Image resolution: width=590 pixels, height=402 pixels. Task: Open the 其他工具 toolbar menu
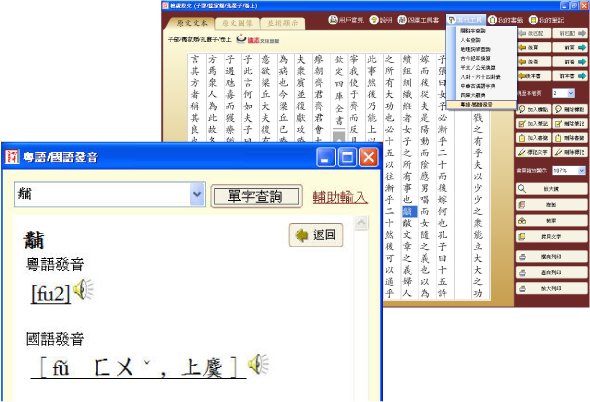pos(466,20)
